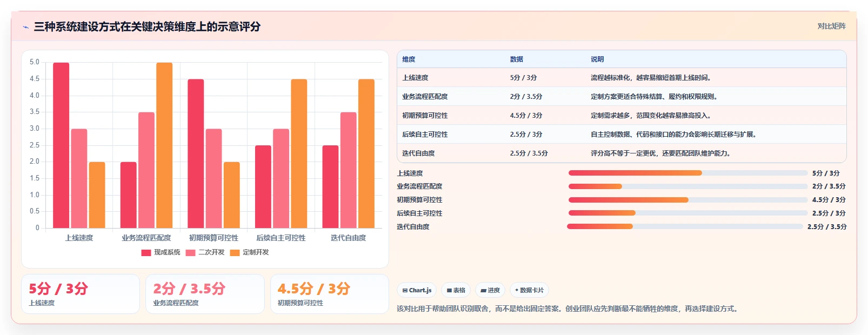The height and width of the screenshot is (335, 868).
Task: Click the 二次开发 bar for 后续自主可控性
Action: pos(281,178)
